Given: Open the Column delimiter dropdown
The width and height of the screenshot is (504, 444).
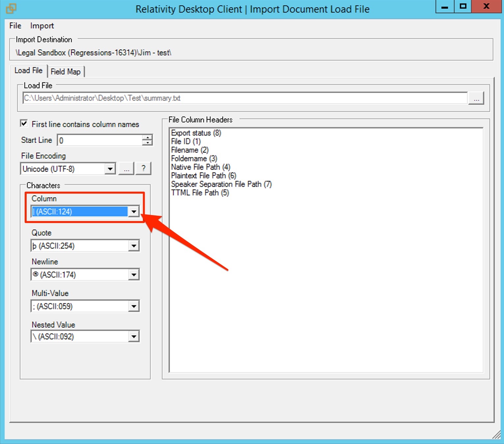Looking at the screenshot, I should [x=133, y=211].
